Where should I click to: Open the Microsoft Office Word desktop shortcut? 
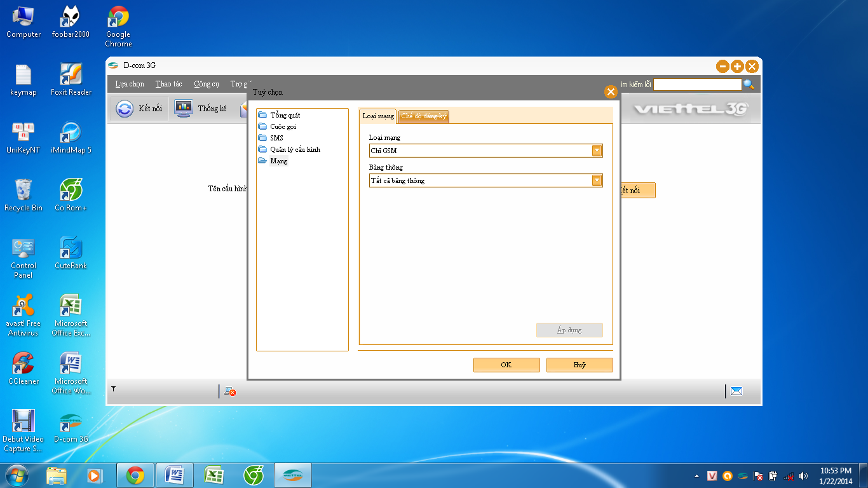(71, 374)
